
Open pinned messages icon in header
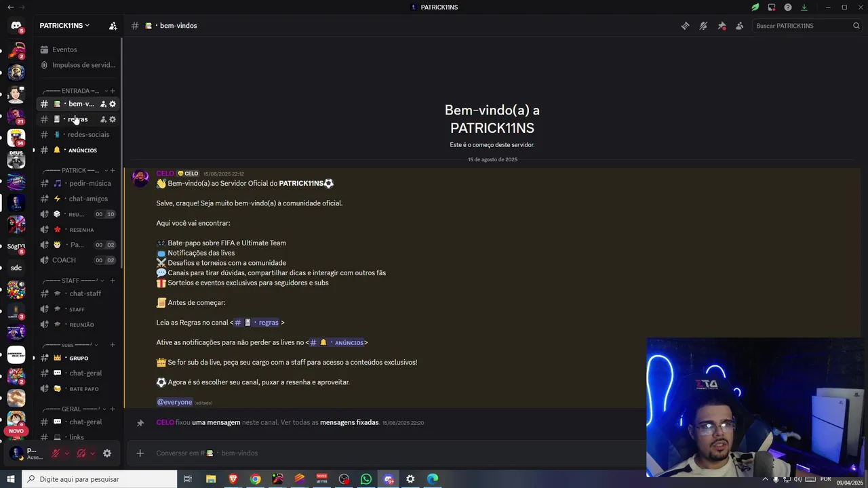(722, 26)
